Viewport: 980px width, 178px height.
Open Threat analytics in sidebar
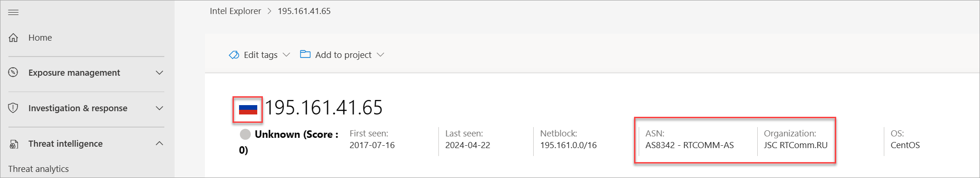coord(38,169)
